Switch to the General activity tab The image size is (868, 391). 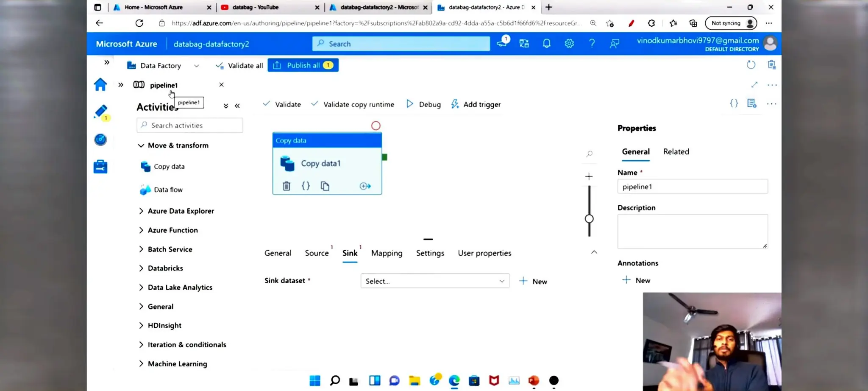(278, 253)
